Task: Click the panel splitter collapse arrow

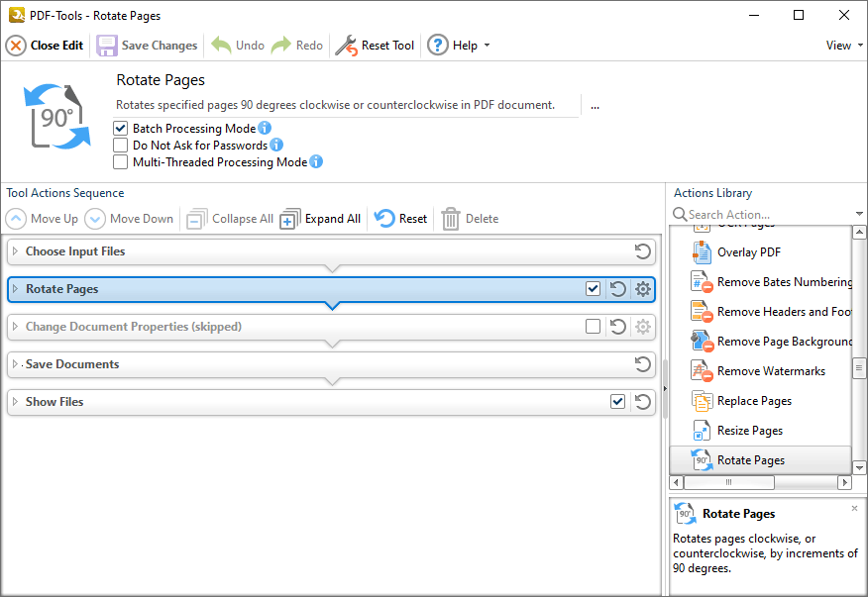Action: 665,388
